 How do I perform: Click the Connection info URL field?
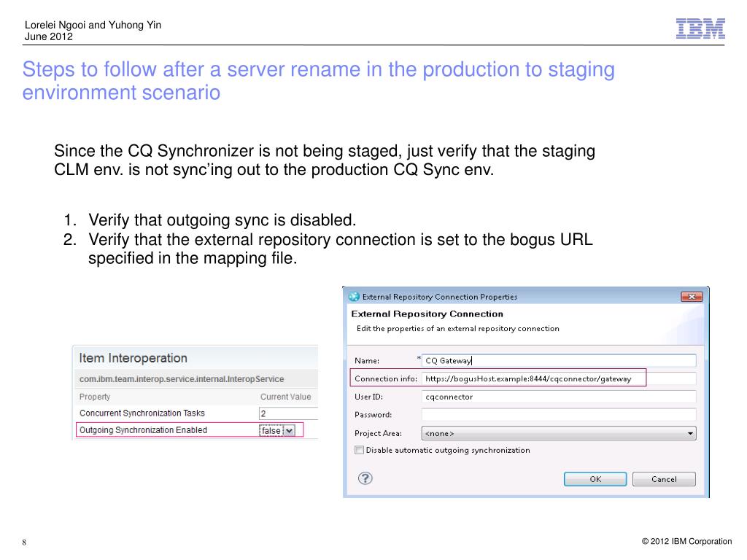(x=559, y=378)
